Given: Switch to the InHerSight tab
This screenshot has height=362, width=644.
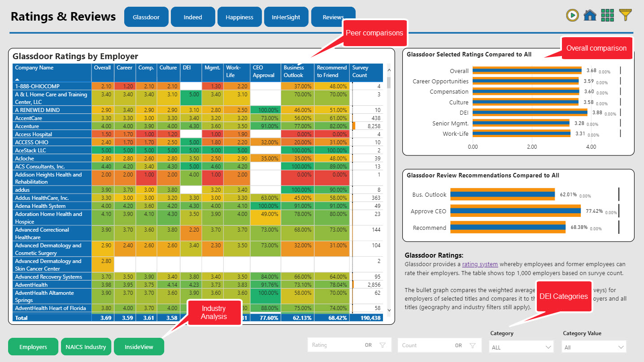Looking at the screenshot, I should point(286,17).
